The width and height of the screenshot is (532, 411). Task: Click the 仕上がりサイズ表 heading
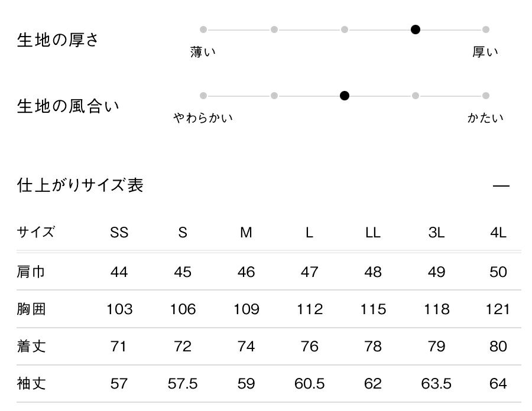(x=80, y=185)
